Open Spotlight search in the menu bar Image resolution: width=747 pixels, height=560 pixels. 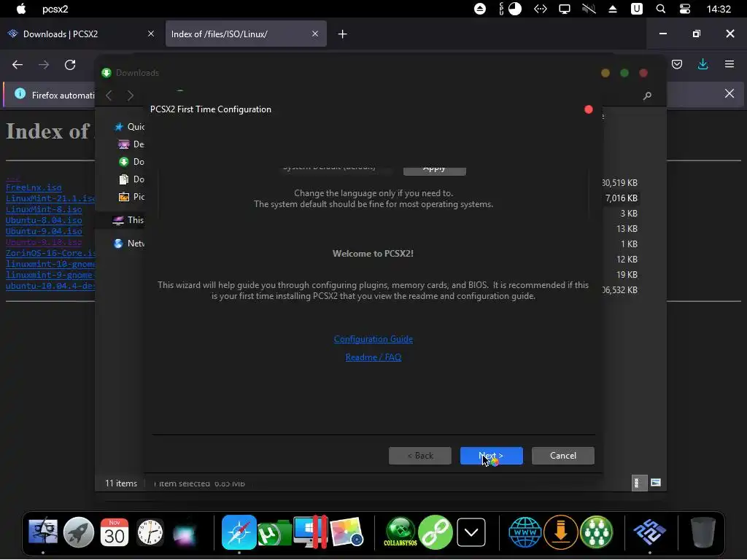pos(660,9)
